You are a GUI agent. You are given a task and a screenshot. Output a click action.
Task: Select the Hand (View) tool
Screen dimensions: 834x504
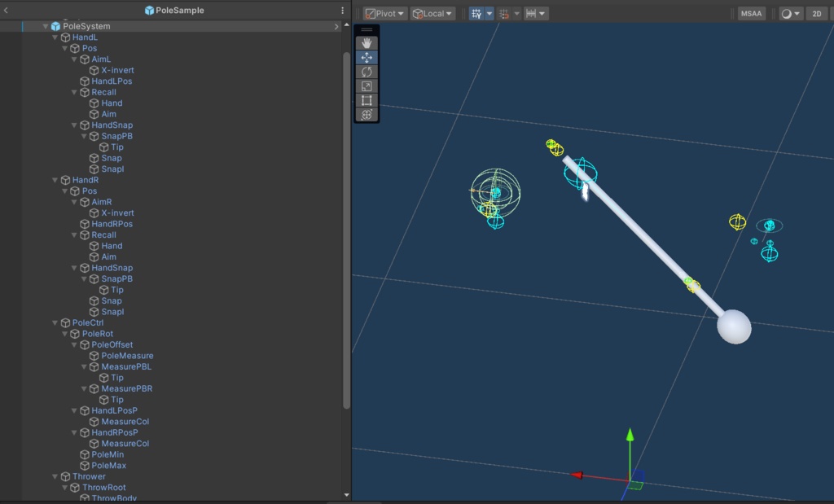point(367,43)
